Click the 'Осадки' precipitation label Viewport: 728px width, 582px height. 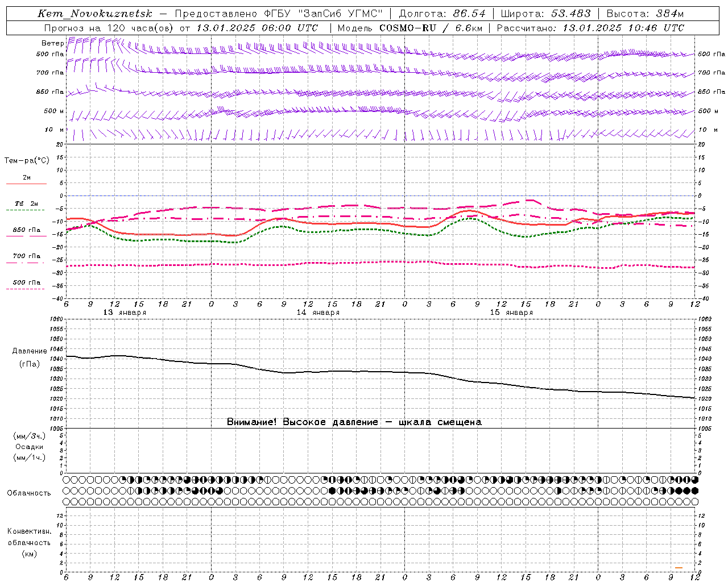[30, 447]
